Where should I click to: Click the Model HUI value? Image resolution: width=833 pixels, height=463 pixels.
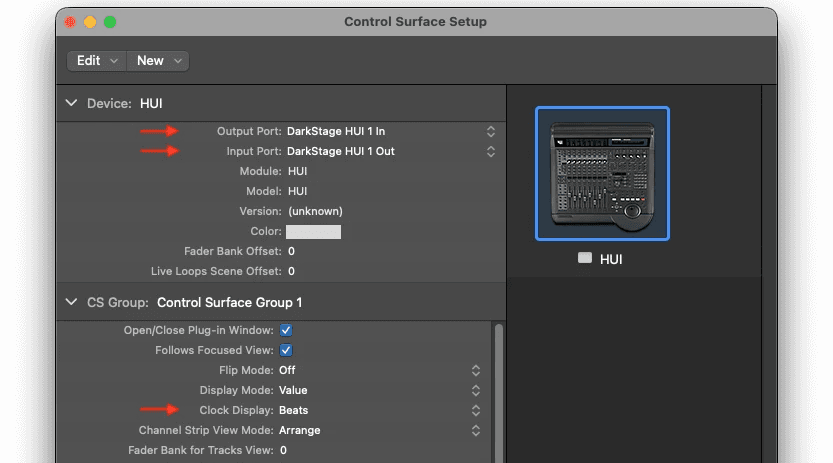(298, 191)
